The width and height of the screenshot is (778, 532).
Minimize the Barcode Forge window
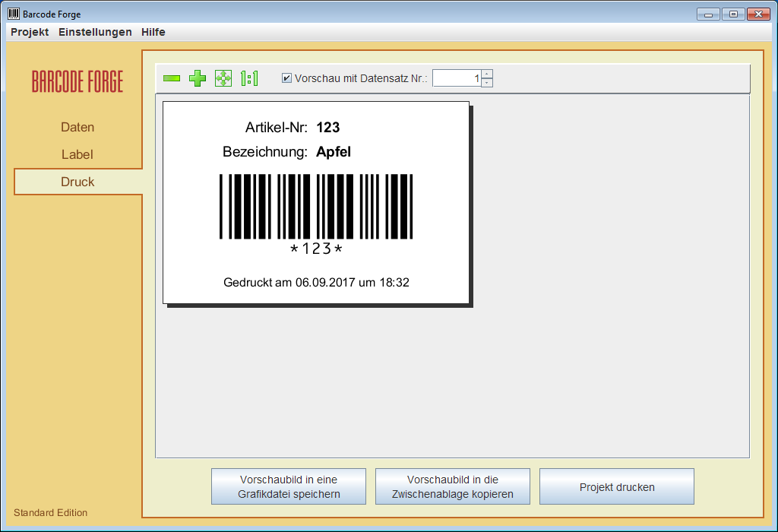[708, 14]
